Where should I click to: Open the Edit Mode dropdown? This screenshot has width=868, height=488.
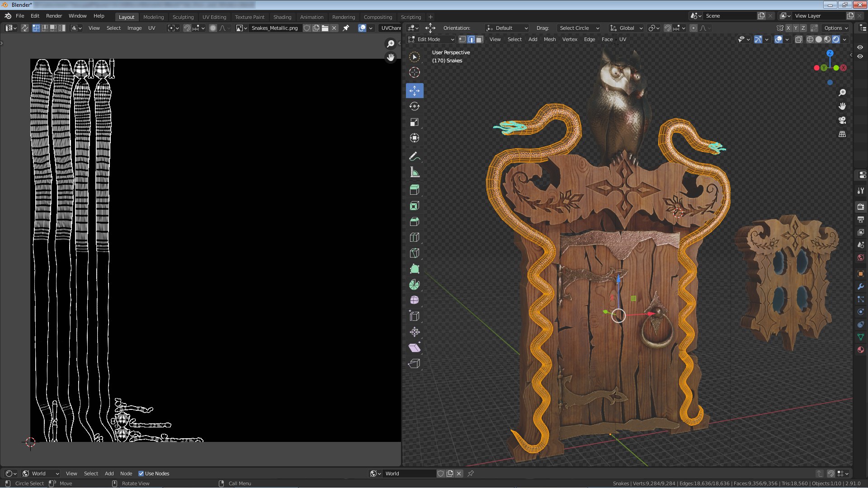(x=431, y=39)
